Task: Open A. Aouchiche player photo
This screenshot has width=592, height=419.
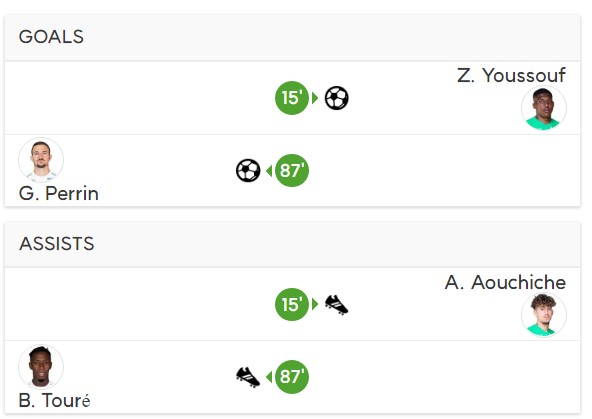Action: point(544,315)
